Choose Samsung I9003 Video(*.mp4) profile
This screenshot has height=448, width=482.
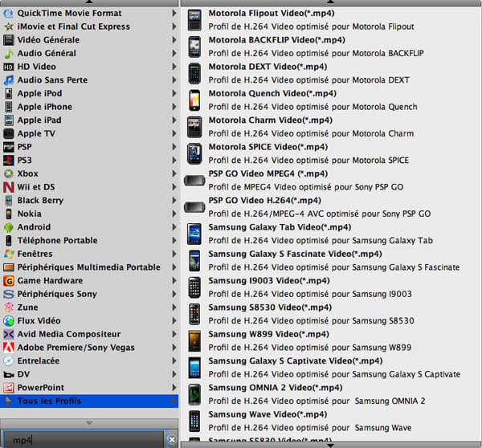[268, 281]
